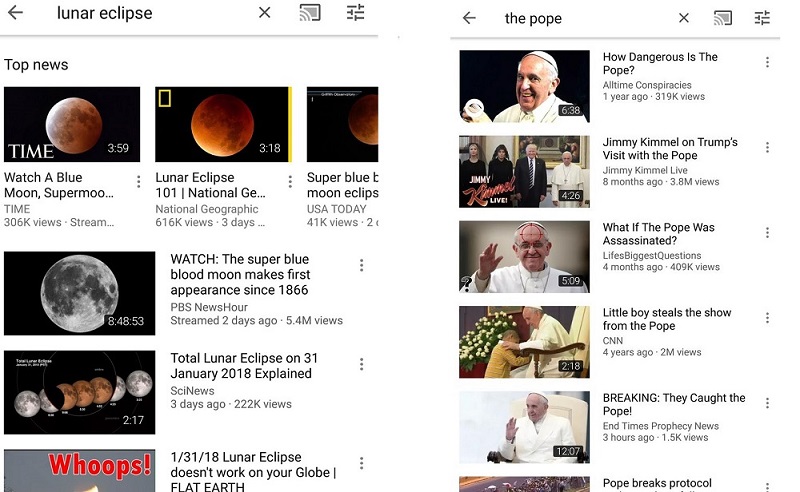Open Jimmy Kimmel on Trump's Visit title

[x=670, y=149]
